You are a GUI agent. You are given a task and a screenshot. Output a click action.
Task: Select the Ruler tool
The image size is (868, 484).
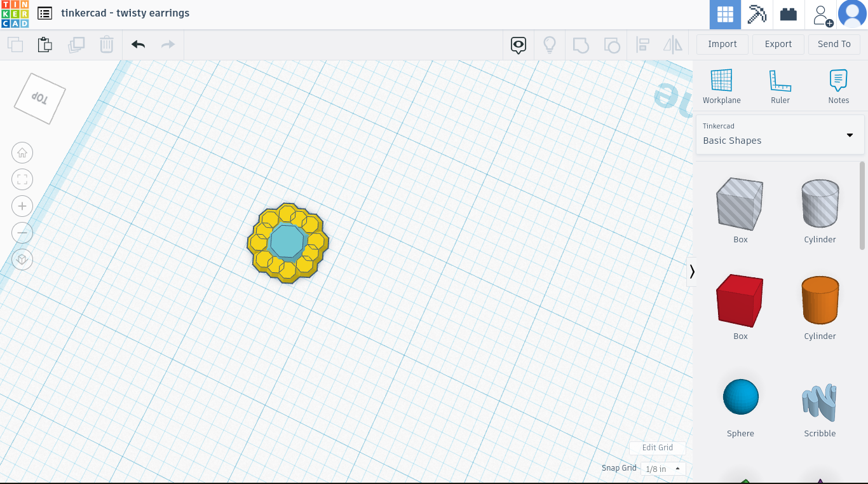(x=780, y=86)
